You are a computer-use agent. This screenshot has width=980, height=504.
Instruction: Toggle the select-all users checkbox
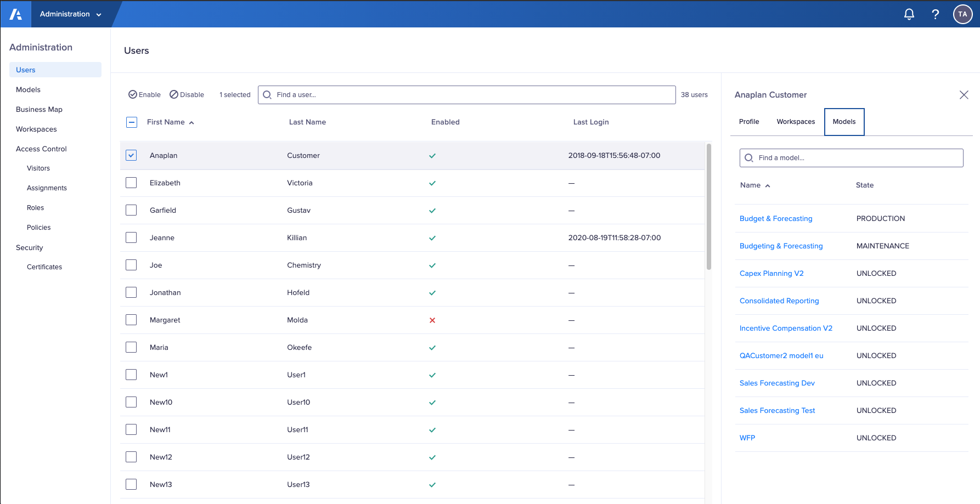pos(132,122)
